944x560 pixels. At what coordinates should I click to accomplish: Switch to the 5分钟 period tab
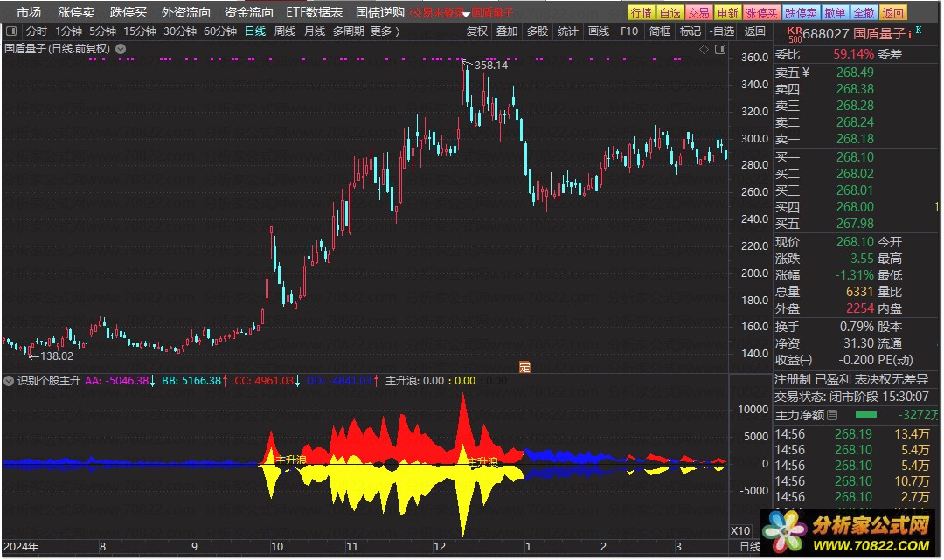tap(102, 31)
